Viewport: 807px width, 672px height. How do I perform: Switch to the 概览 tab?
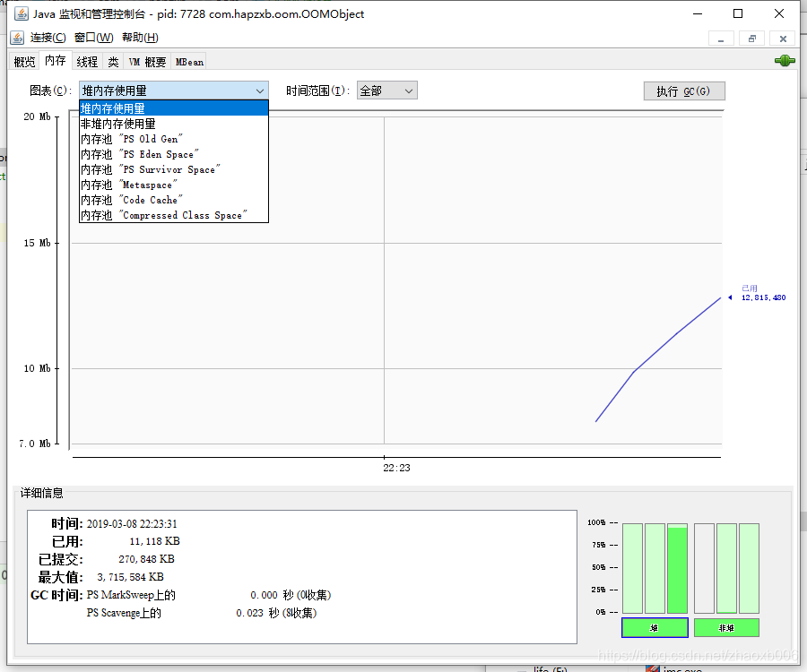click(24, 62)
